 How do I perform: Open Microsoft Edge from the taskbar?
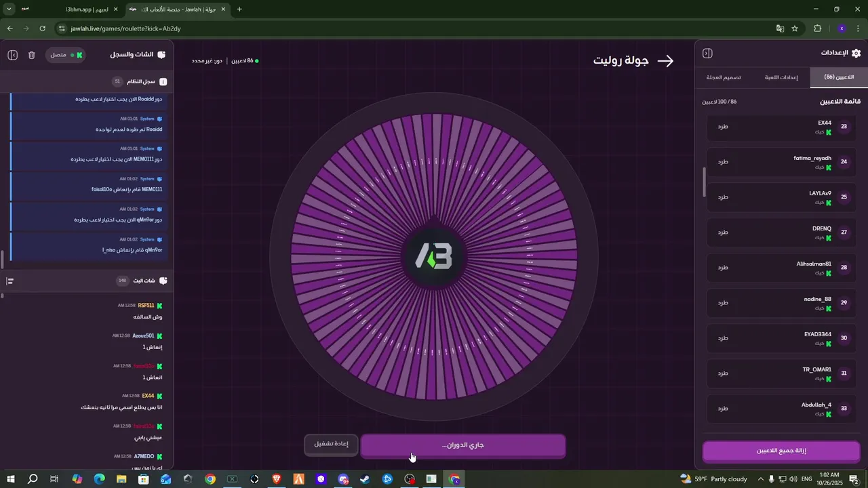[x=99, y=479]
